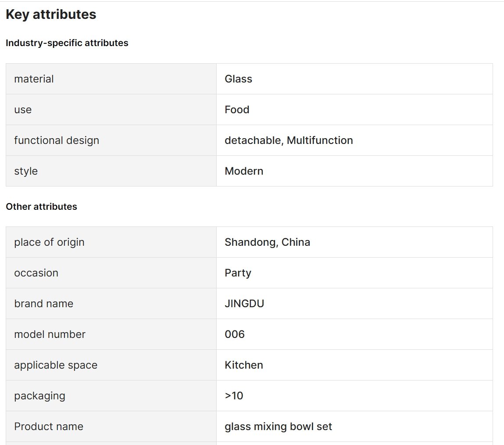Click the material label cell
Viewport: 504px width, 445px height.
coord(111,79)
